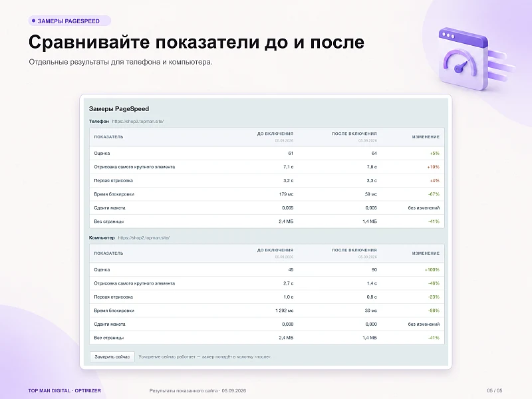This screenshot has height=399, width=532.
Task: Click the '-48%' change value
Action: [434, 283]
